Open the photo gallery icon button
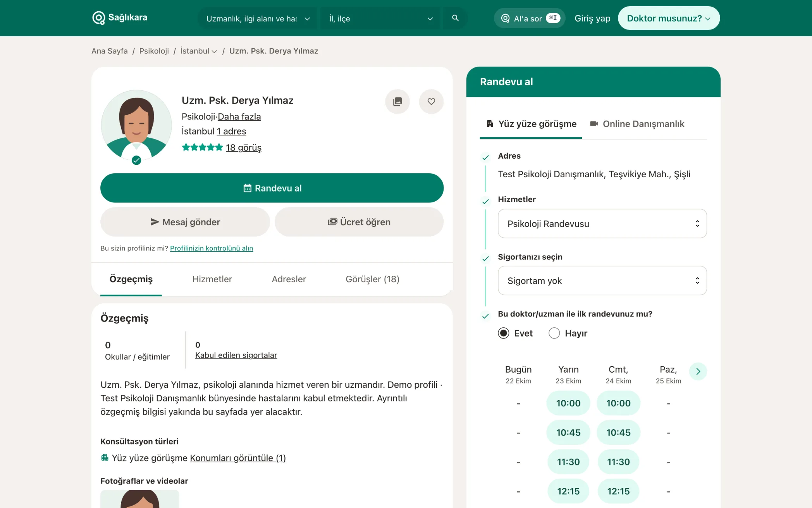812x508 pixels. [x=397, y=102]
